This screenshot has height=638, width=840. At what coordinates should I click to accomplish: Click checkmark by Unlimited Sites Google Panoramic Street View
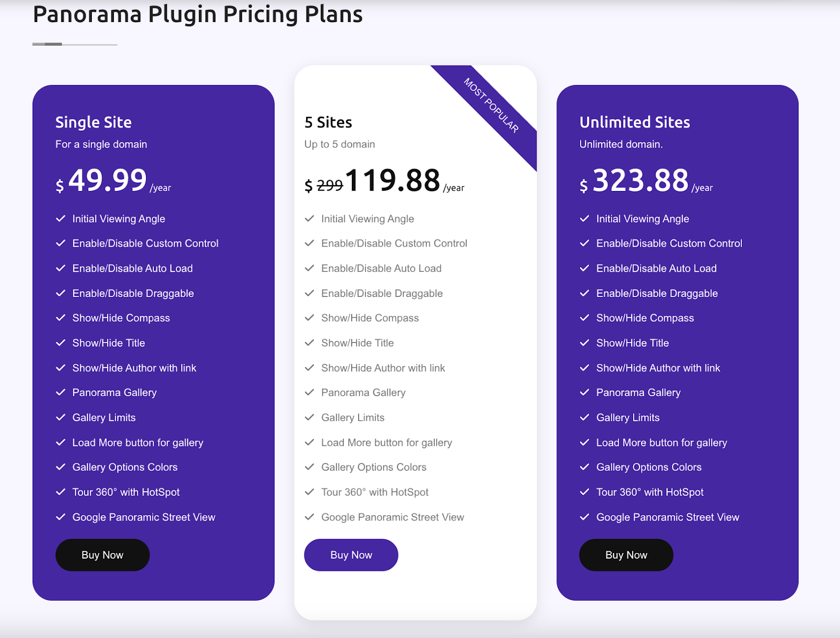(584, 517)
